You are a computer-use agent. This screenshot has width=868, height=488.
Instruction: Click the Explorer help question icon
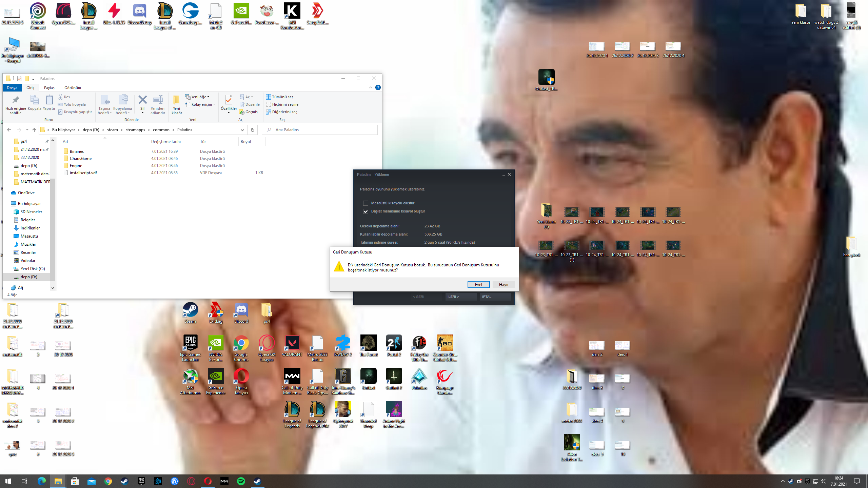tap(378, 87)
